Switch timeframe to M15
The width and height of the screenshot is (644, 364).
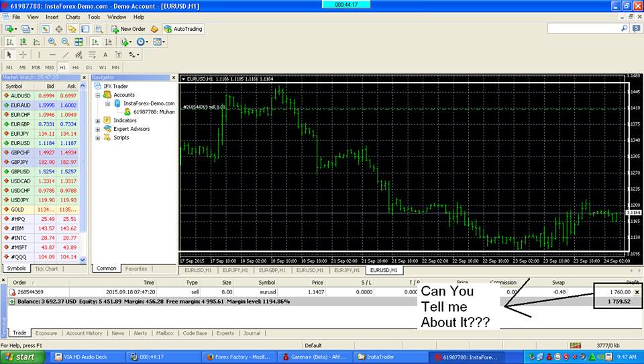coord(36,67)
